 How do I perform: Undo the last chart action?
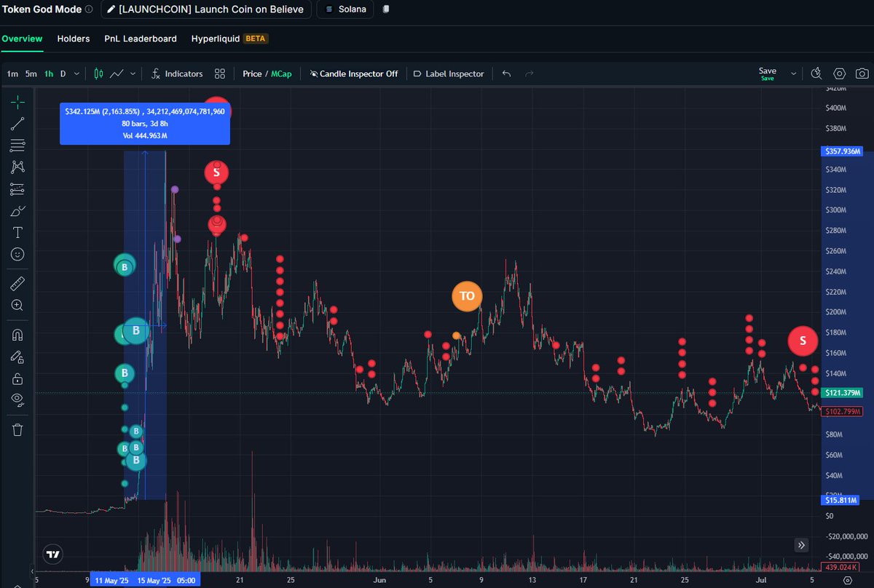click(507, 73)
